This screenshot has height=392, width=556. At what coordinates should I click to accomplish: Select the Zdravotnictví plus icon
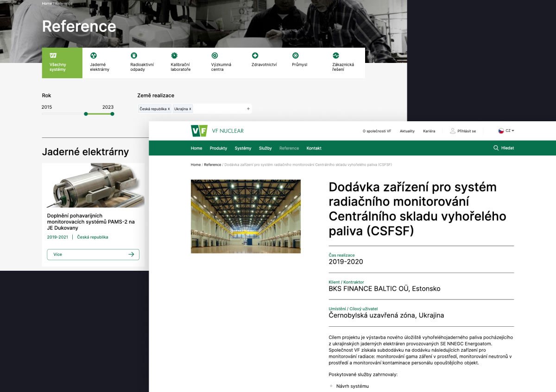(255, 56)
